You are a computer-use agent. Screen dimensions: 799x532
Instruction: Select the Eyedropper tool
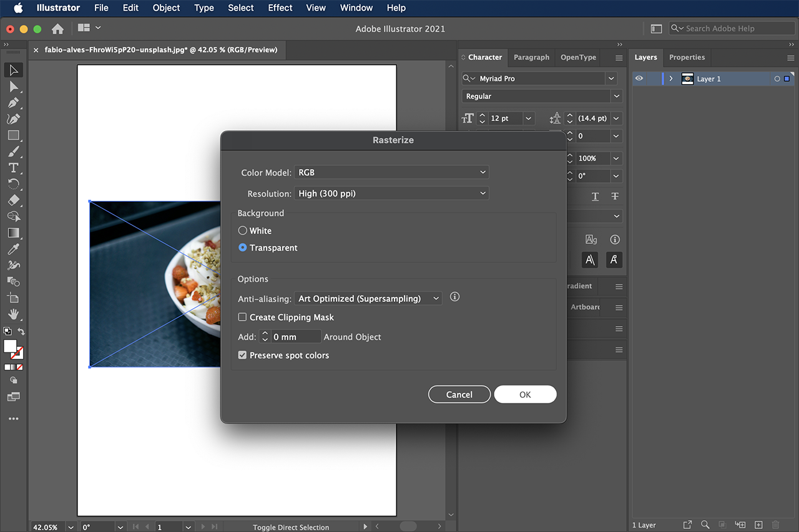pos(14,249)
